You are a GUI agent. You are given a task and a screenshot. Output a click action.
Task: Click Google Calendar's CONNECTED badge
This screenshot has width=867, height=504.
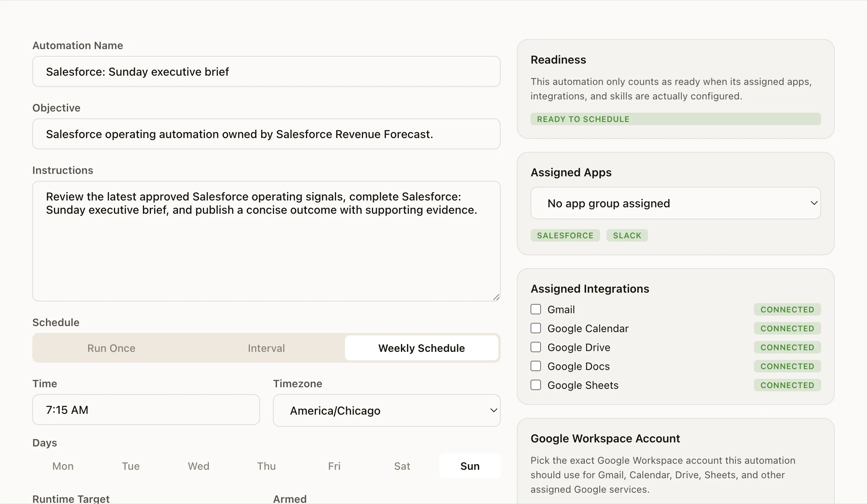[x=787, y=328]
